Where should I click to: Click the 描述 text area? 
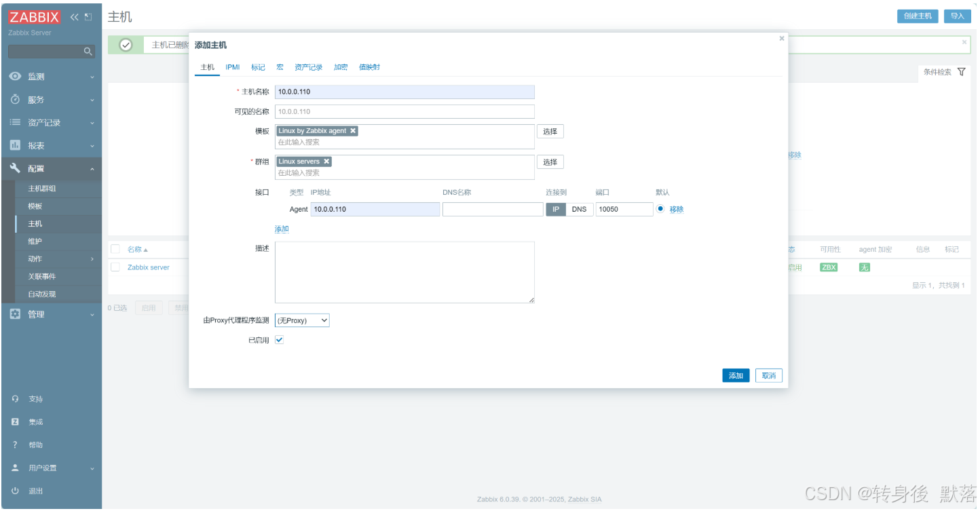pyautogui.click(x=404, y=272)
